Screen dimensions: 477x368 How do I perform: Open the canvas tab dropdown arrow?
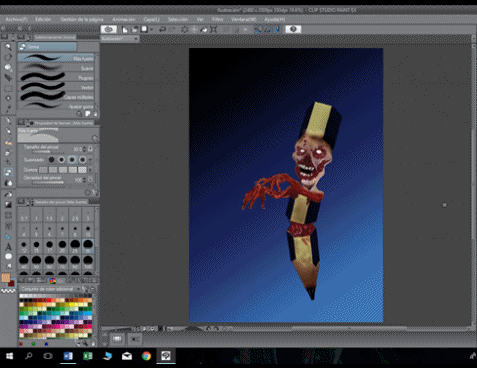click(x=136, y=39)
